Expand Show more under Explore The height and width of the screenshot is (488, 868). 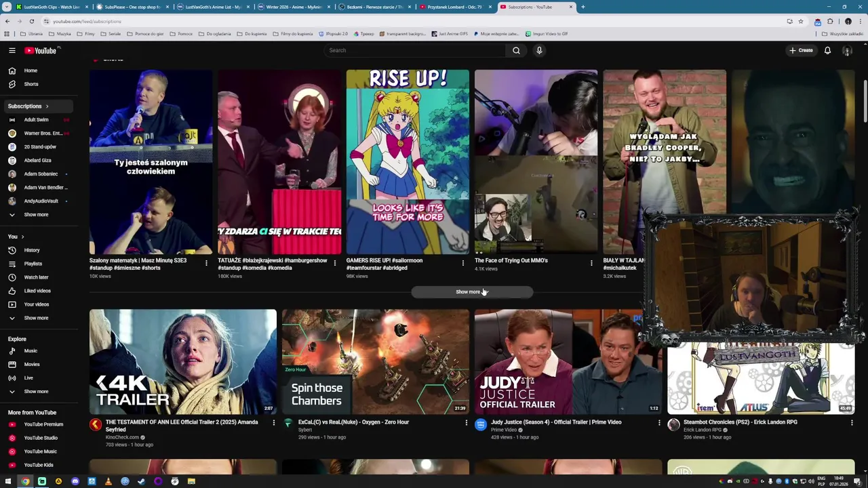[37, 392]
